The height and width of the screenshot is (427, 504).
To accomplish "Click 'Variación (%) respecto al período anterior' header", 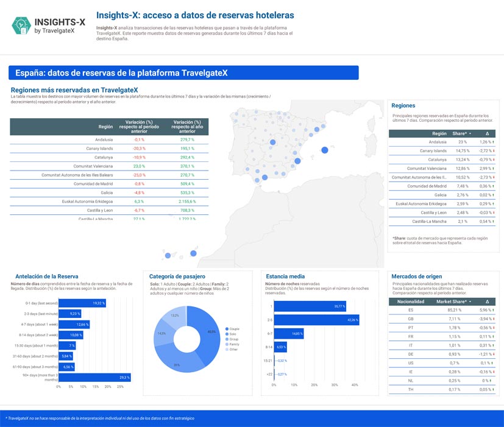I will pyautogui.click(x=139, y=127).
